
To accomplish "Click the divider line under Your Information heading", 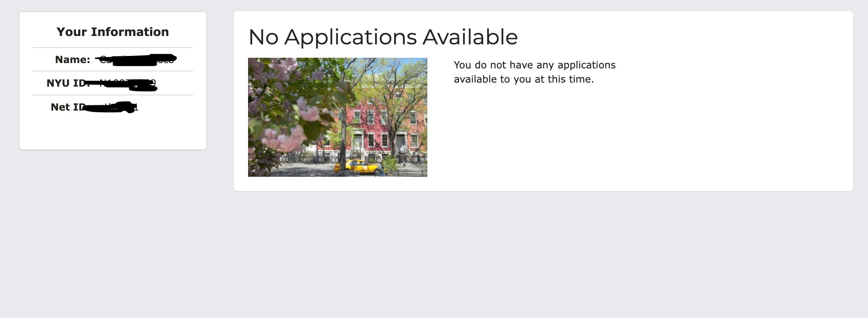I will [113, 48].
